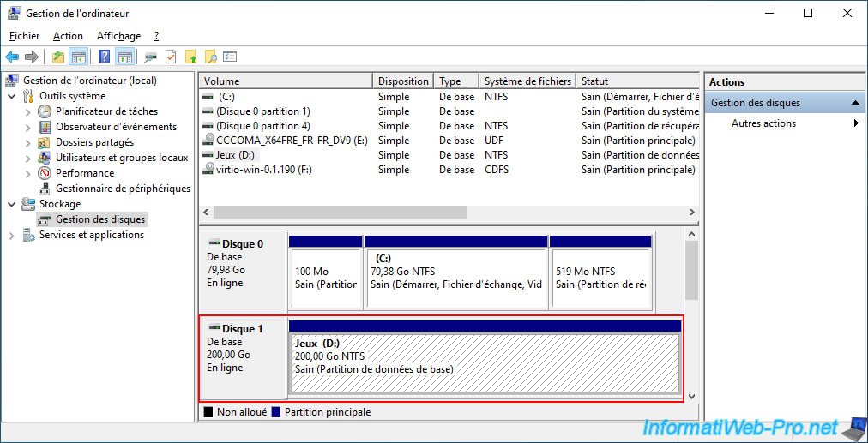Expand Services et applications node
The image size is (868, 443).
(x=12, y=235)
